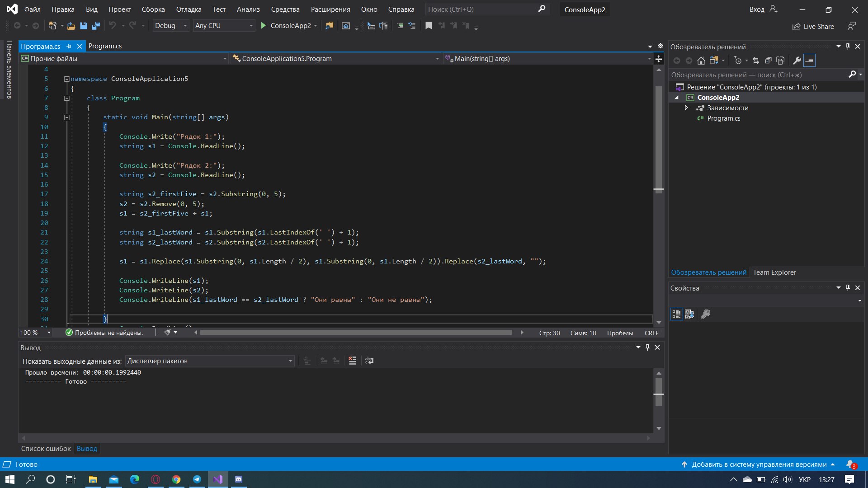This screenshot has width=868, height=488.
Task: Open the Диспетчер пакетов output source dropdown
Action: (x=210, y=361)
